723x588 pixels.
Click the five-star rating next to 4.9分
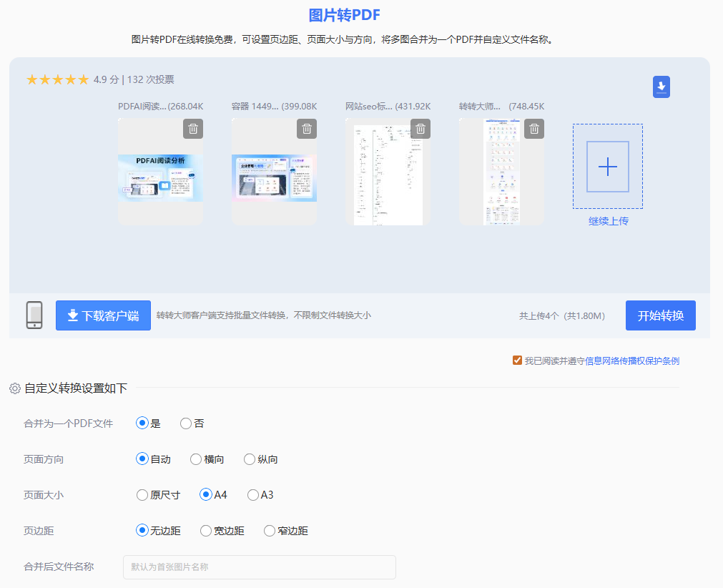tap(57, 79)
